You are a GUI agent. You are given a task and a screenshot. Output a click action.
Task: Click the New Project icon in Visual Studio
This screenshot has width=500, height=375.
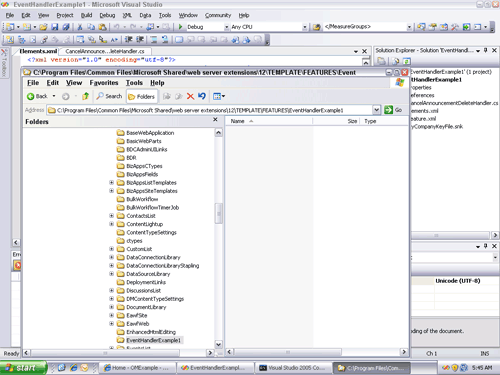pos(10,27)
